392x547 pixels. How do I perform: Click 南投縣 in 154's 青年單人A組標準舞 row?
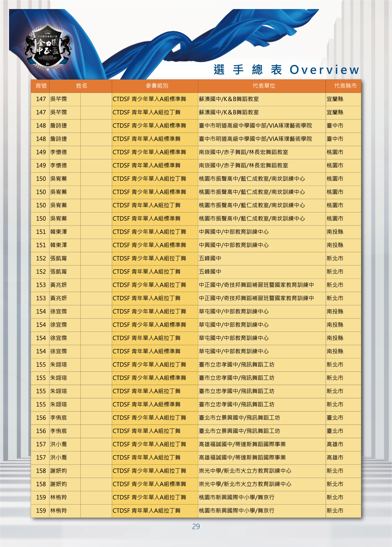point(335,351)
